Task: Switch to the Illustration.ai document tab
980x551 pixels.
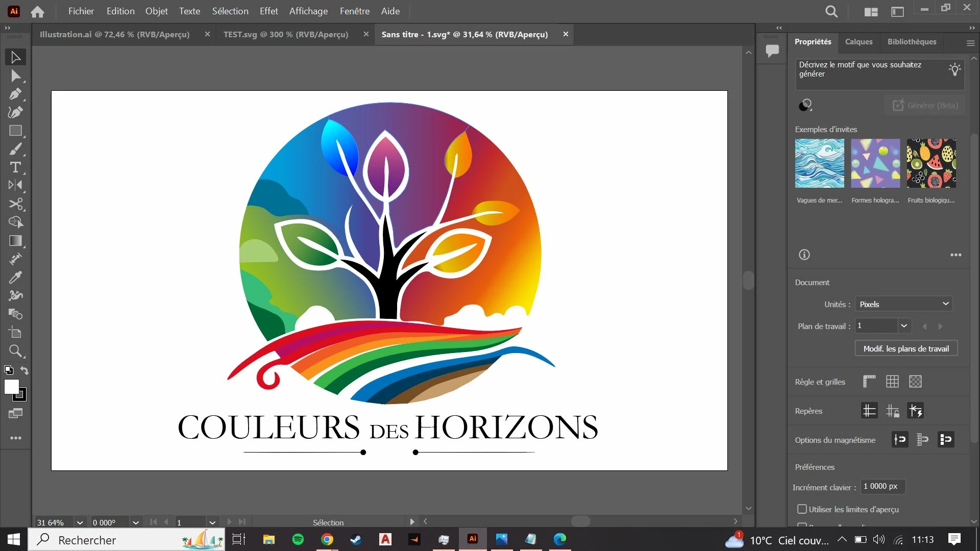Action: [x=114, y=34]
